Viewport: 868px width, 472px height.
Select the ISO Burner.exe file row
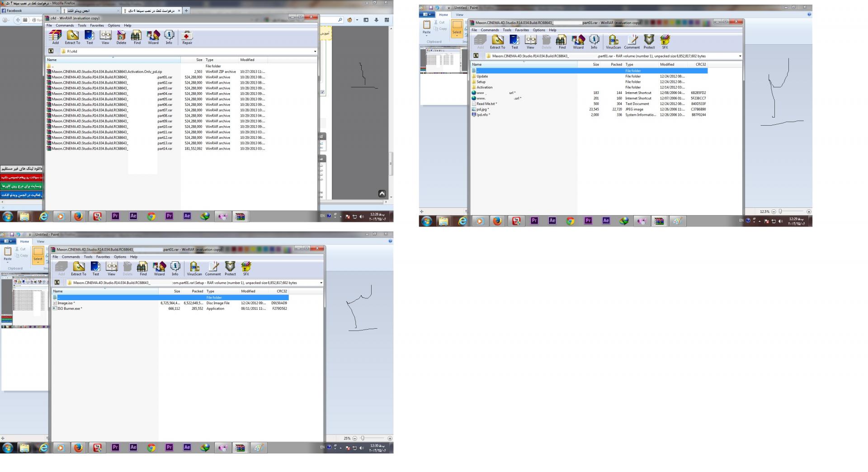click(x=170, y=308)
